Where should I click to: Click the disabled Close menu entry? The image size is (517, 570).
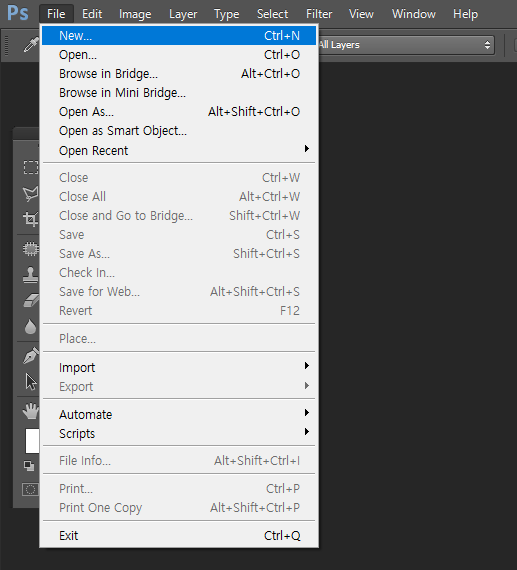tap(179, 177)
